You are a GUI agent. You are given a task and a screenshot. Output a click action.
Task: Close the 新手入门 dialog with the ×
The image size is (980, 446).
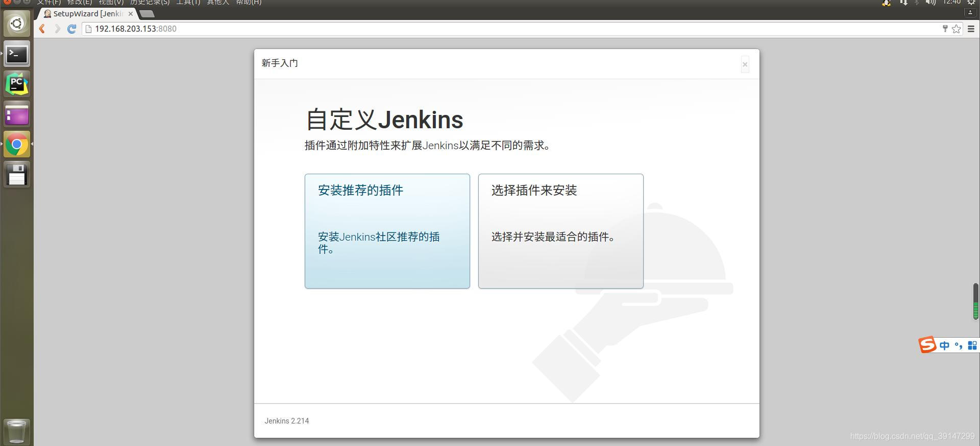(745, 64)
